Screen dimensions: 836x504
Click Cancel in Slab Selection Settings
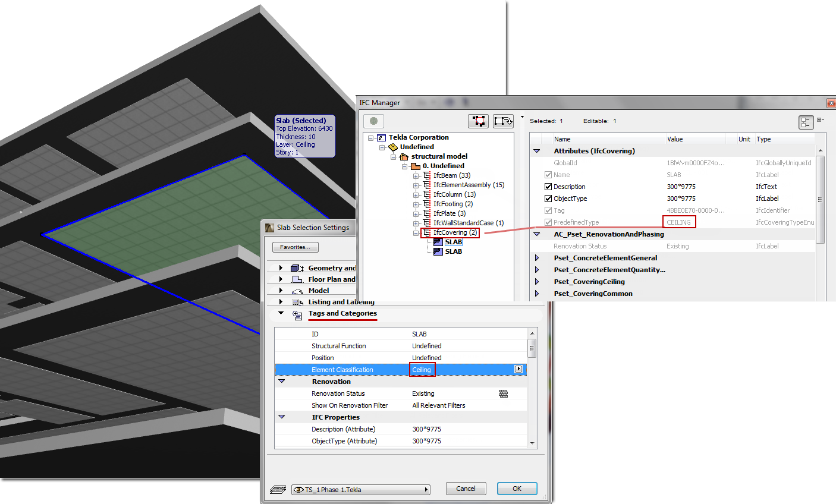[x=466, y=489]
